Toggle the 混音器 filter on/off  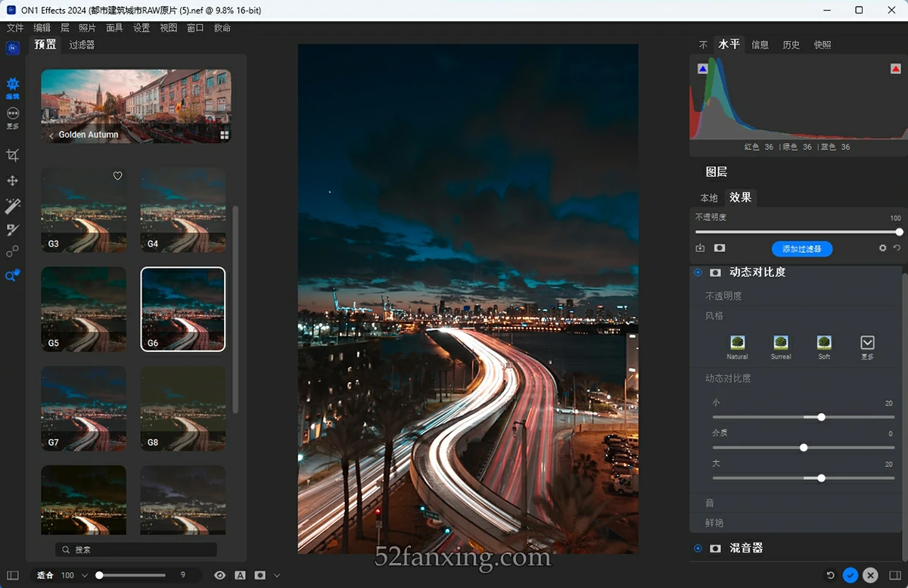point(698,548)
